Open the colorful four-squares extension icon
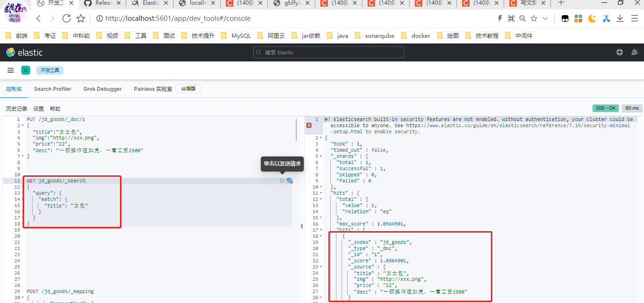Screen dimensions: 644x303 578,18
